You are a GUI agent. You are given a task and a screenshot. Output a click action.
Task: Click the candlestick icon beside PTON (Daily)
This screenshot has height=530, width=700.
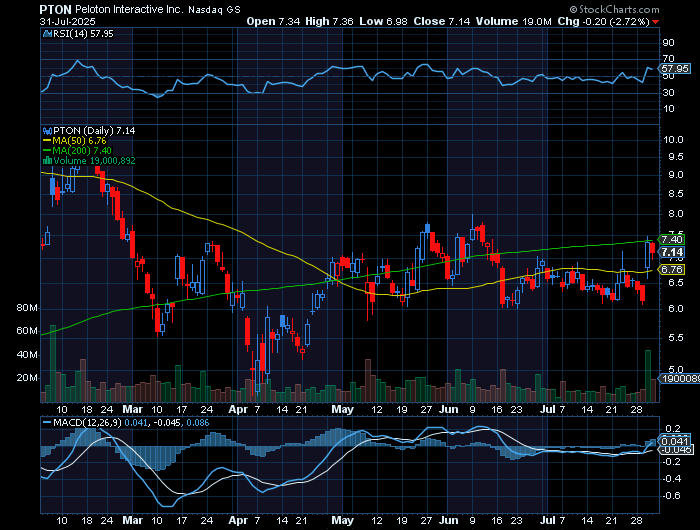[47, 131]
